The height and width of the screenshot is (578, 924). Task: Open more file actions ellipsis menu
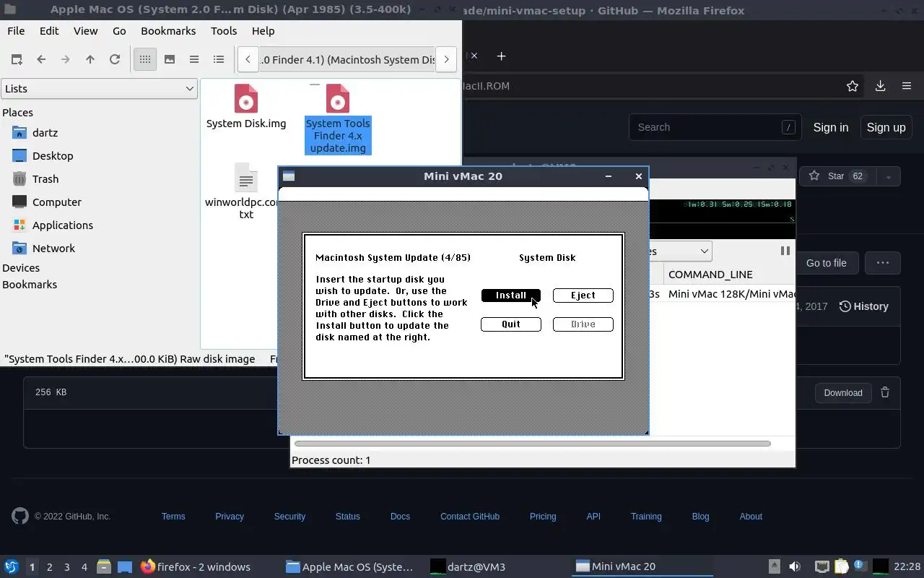click(882, 263)
